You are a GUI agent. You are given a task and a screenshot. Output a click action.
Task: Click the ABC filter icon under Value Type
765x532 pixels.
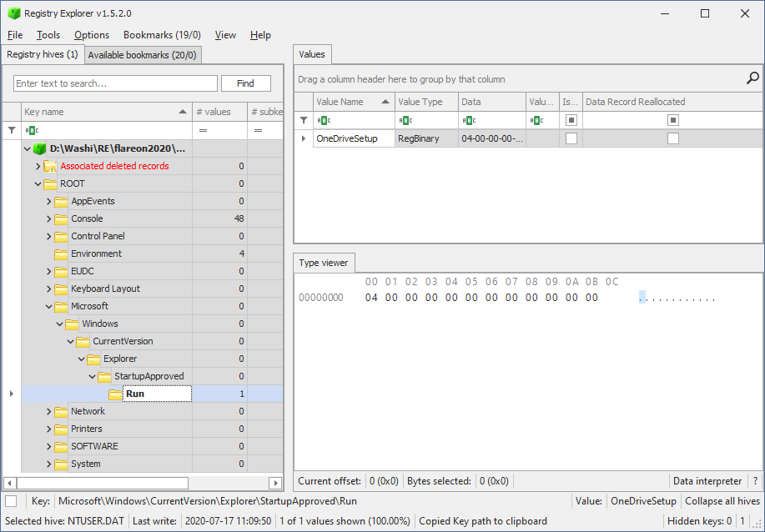point(406,120)
